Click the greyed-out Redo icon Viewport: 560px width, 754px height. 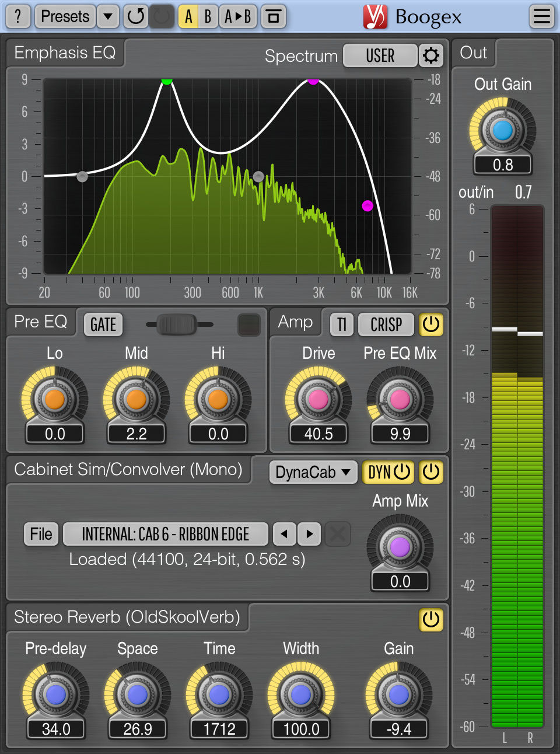click(162, 16)
